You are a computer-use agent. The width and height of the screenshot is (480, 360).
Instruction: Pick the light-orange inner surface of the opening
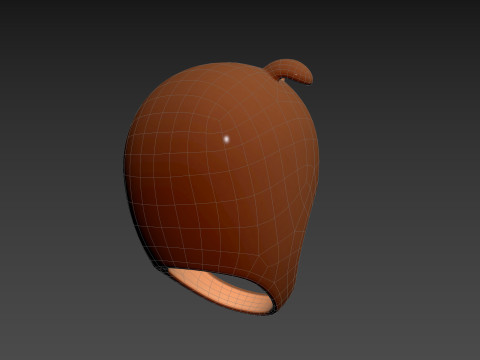(x=223, y=292)
